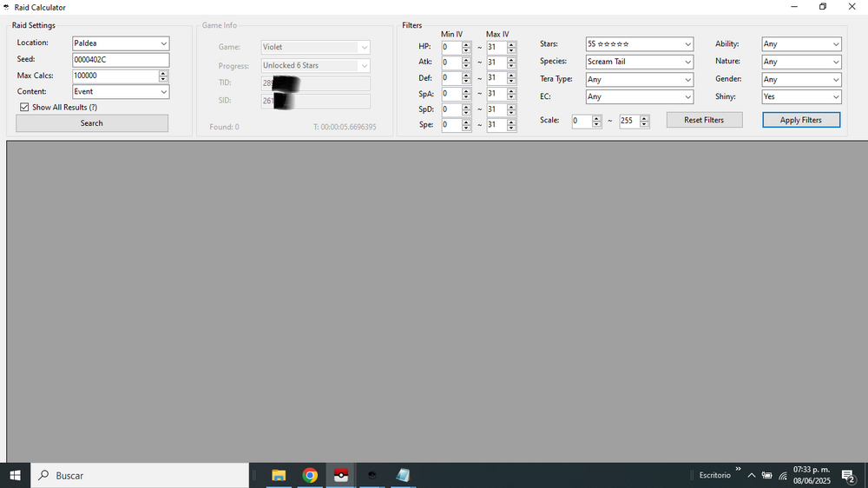The height and width of the screenshot is (488, 868).
Task: Open the notification center icon
Action: [x=848, y=475]
